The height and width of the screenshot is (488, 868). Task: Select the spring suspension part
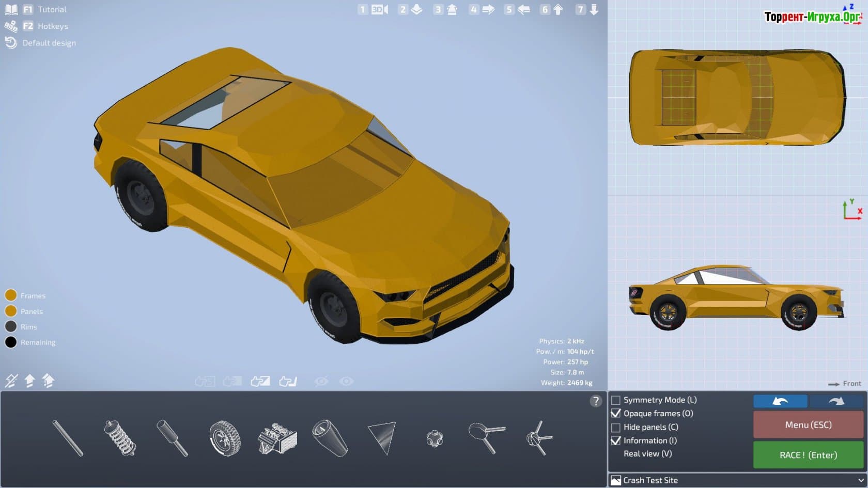click(x=120, y=438)
